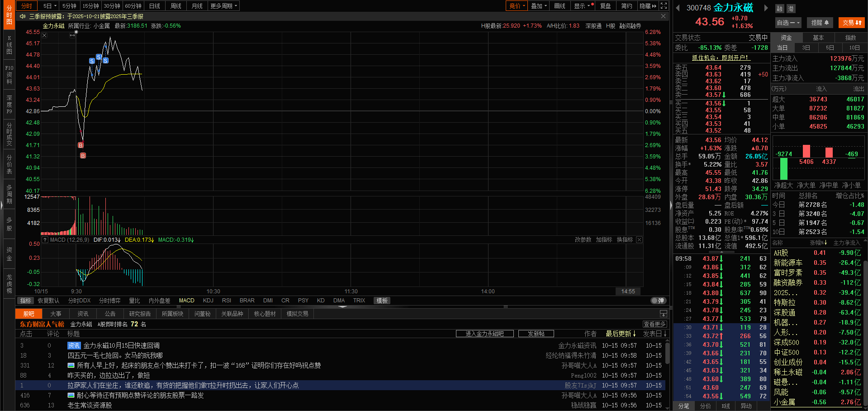Collapse the left sidebar edge arrow

coord(1,205)
